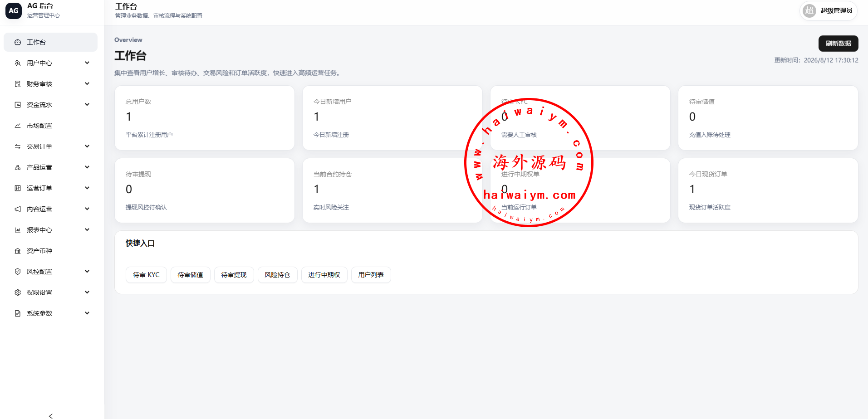The height and width of the screenshot is (419, 868).
Task: Open the 资产币种 menu item
Action: click(50, 251)
